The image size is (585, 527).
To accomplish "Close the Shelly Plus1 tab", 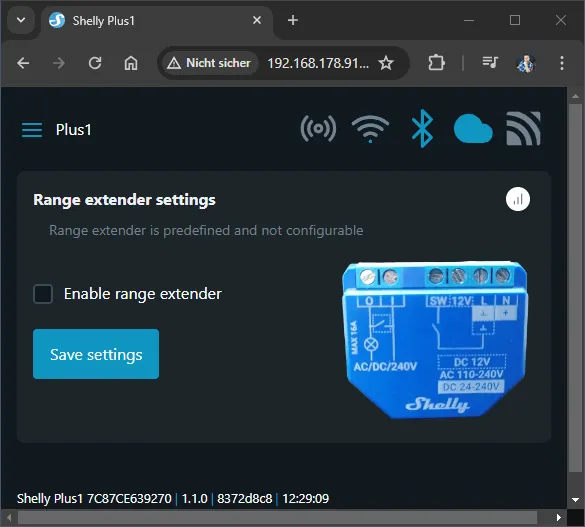I will (x=257, y=20).
